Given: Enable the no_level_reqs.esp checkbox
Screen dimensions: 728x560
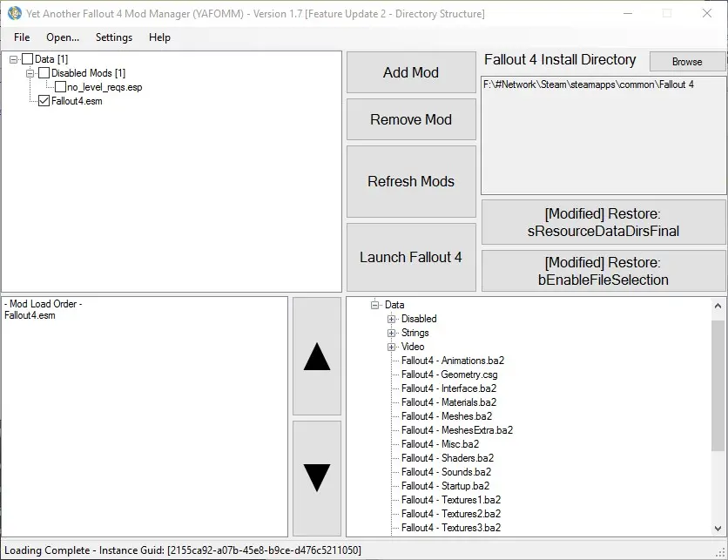Looking at the screenshot, I should pos(60,87).
